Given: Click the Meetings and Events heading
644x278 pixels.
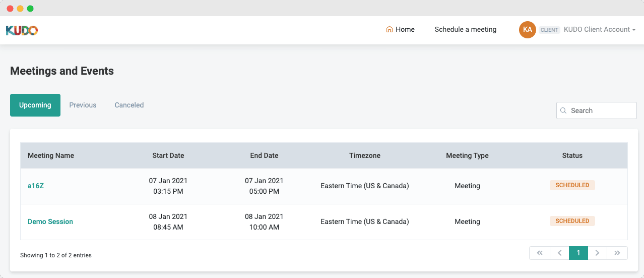Looking at the screenshot, I should (x=62, y=71).
